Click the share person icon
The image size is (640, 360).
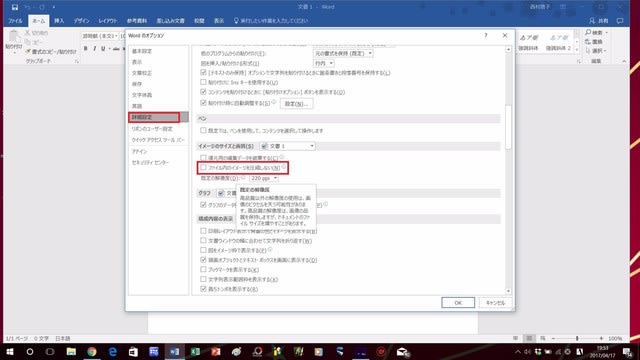tap(592, 20)
